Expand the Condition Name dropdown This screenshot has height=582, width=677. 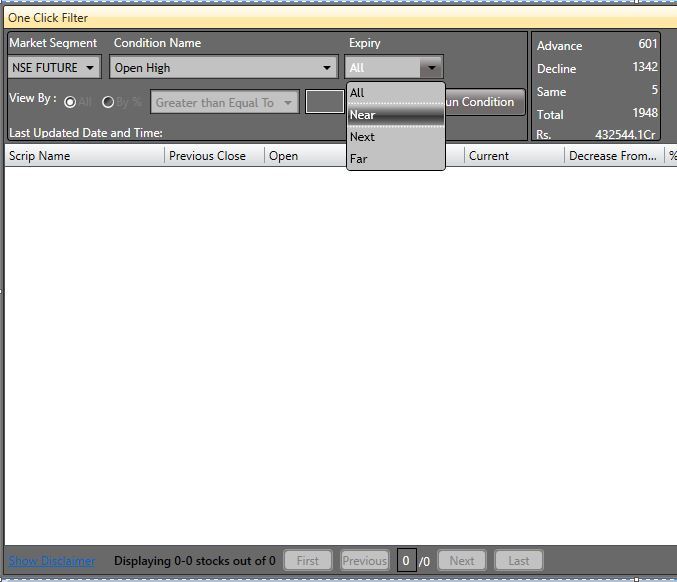pos(224,68)
